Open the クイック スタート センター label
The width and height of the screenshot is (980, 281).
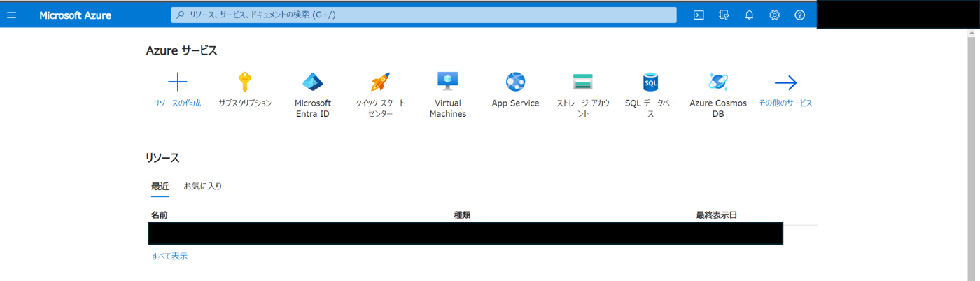(x=380, y=108)
